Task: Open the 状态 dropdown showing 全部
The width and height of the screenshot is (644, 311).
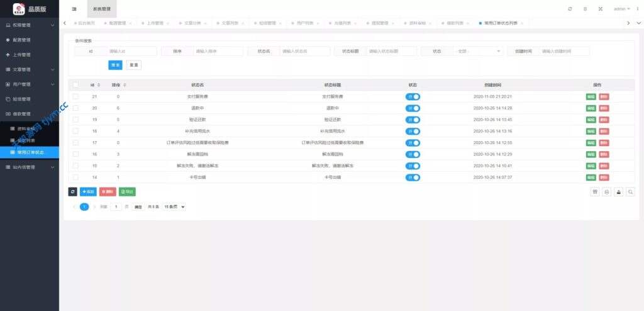Action: pos(477,51)
